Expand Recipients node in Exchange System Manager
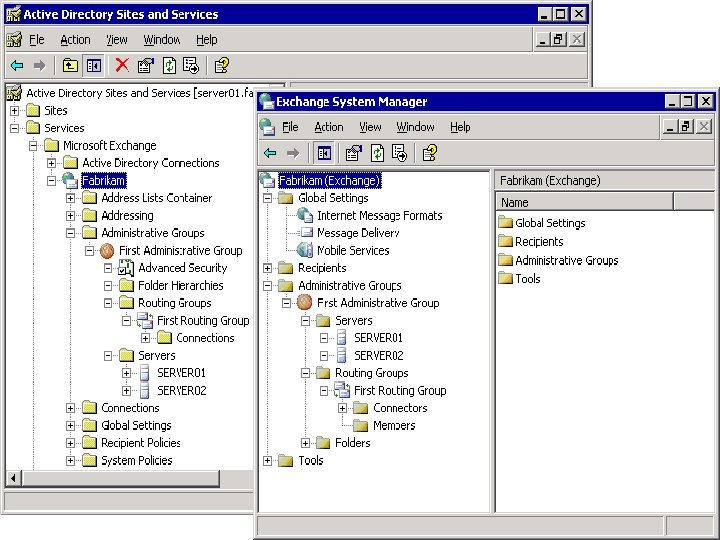The width and height of the screenshot is (720, 540). click(268, 268)
